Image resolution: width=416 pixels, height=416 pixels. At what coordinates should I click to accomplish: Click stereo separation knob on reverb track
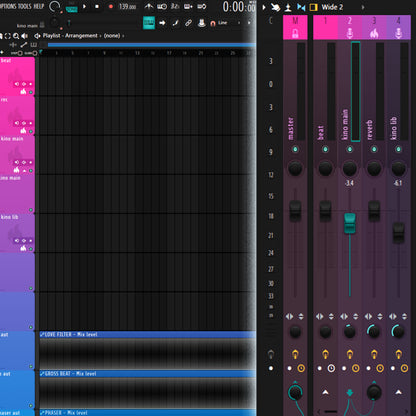373,331
